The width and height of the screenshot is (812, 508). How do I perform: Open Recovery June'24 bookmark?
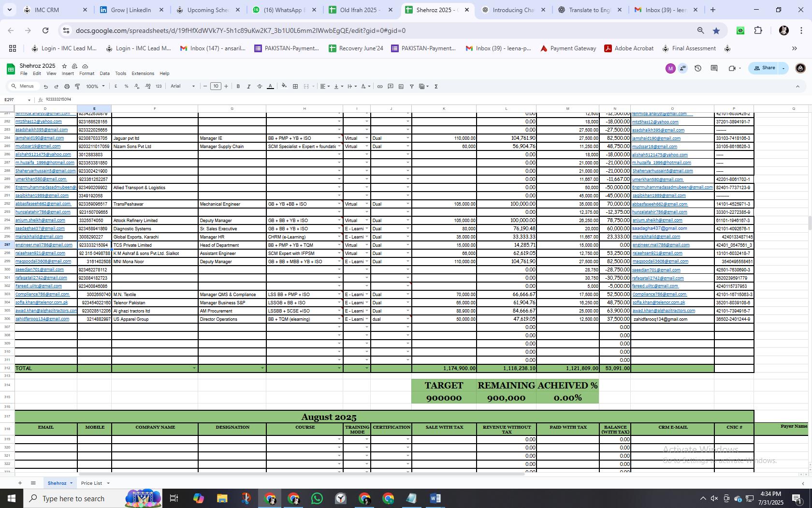[x=356, y=48]
